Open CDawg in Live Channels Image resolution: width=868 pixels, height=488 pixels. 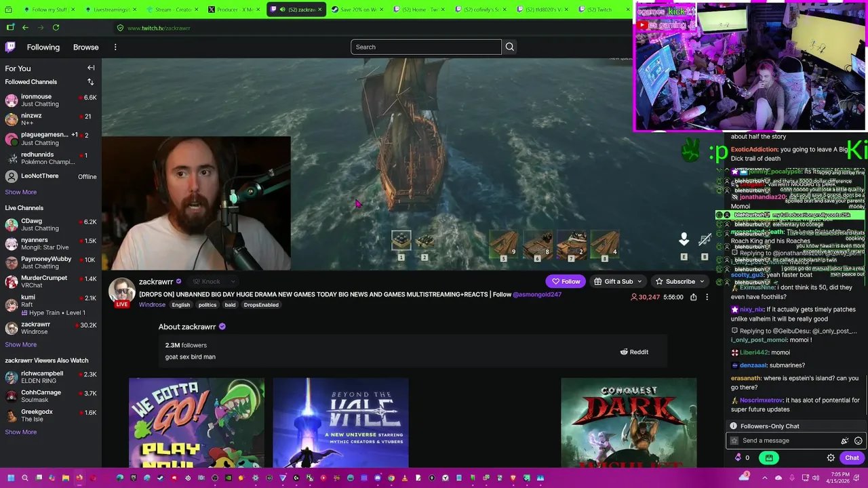(x=51, y=224)
